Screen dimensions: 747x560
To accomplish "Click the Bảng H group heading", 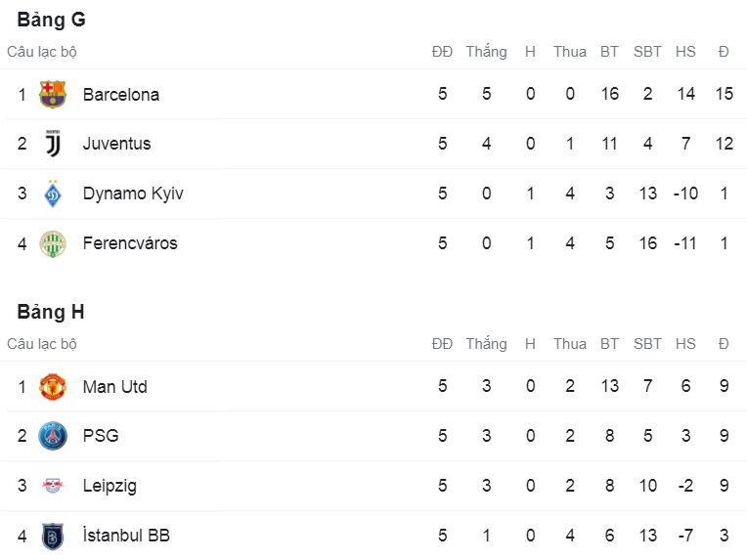I will click(51, 312).
